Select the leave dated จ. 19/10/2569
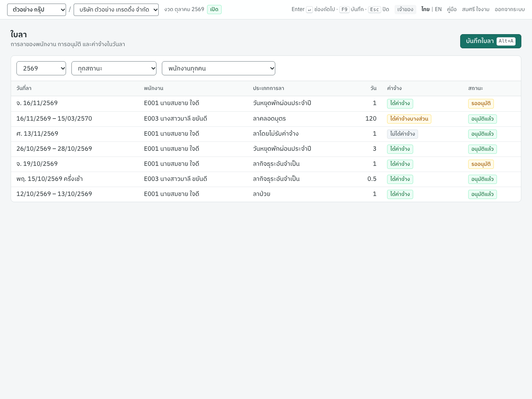This screenshot has width=532, height=399. pos(37,164)
